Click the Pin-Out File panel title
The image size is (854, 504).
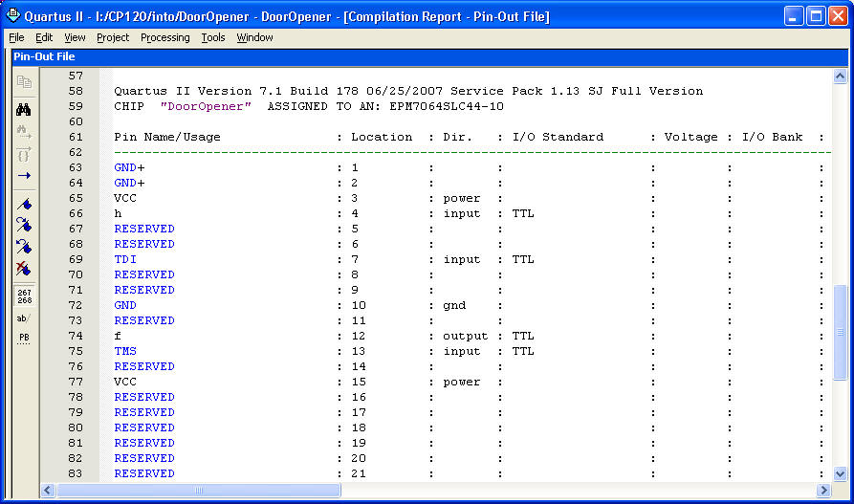click(x=44, y=56)
